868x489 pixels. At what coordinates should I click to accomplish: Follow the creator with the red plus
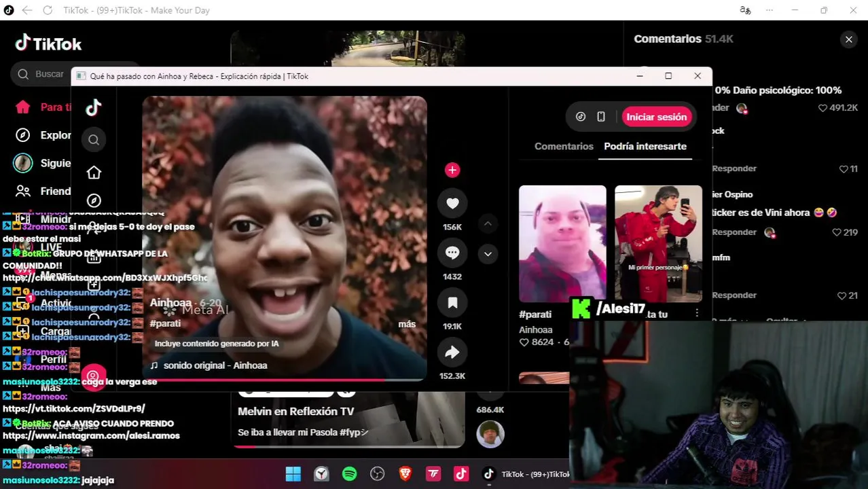pyautogui.click(x=452, y=170)
